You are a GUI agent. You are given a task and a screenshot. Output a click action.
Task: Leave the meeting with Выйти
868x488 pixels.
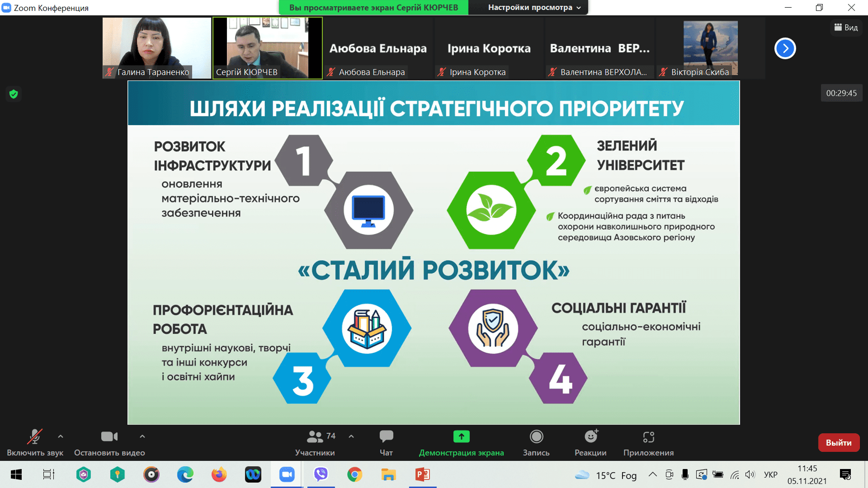839,442
